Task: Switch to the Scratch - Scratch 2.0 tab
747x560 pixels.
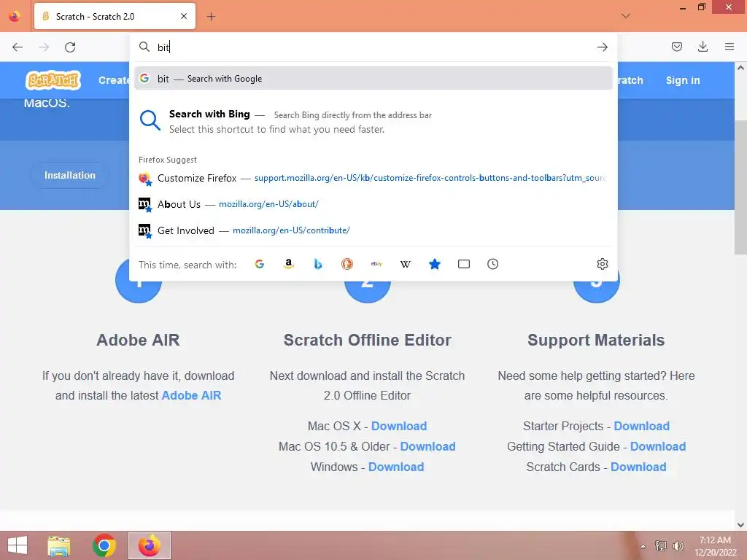Action: (115, 17)
